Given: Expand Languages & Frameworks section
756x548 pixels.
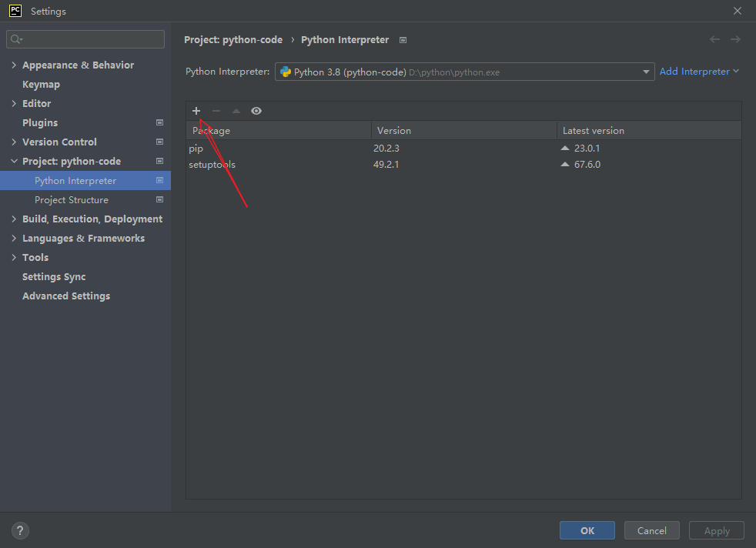Looking at the screenshot, I should tap(14, 239).
